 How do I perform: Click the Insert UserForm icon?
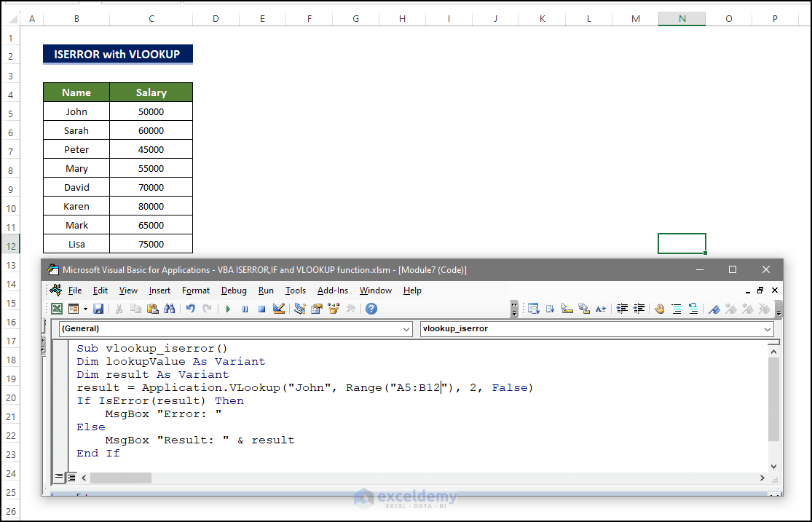pos(74,309)
